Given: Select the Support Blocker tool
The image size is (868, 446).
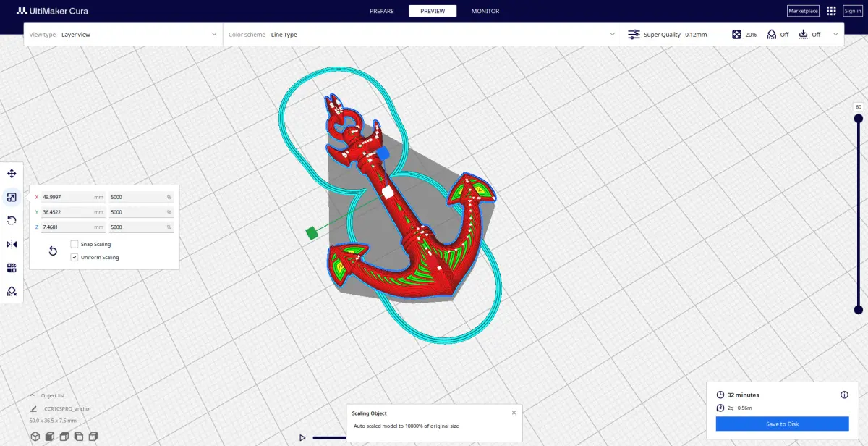Looking at the screenshot, I should 12,291.
